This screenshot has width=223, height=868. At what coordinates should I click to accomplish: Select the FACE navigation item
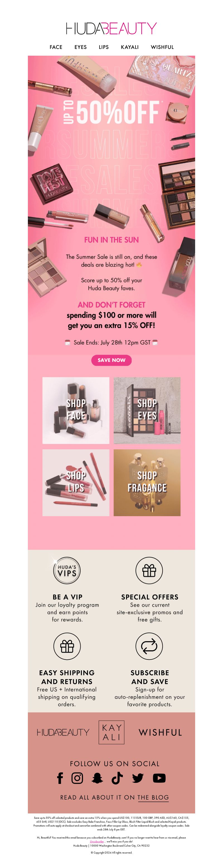[56, 47]
